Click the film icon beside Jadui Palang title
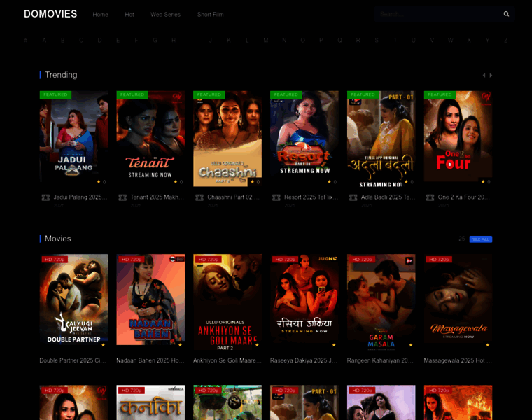 pos(45,197)
